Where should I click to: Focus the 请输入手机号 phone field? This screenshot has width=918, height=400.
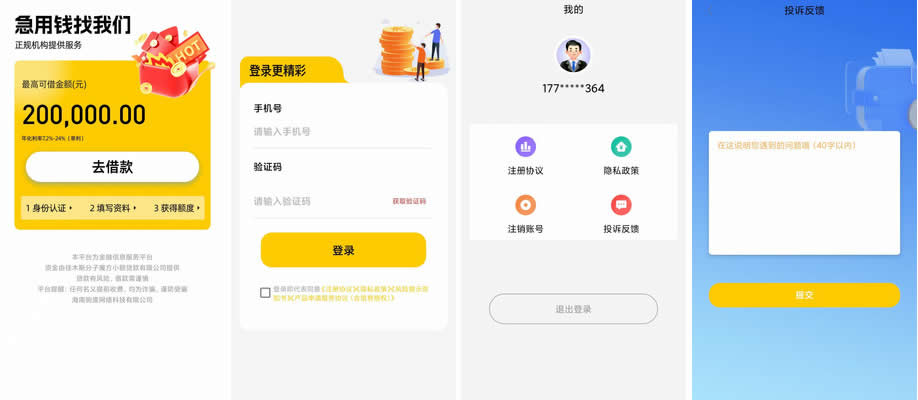coord(342,132)
